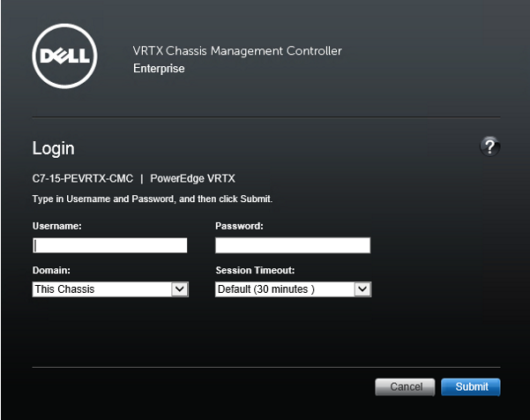
Task: Open help with the question mark icon
Action: pos(490,147)
